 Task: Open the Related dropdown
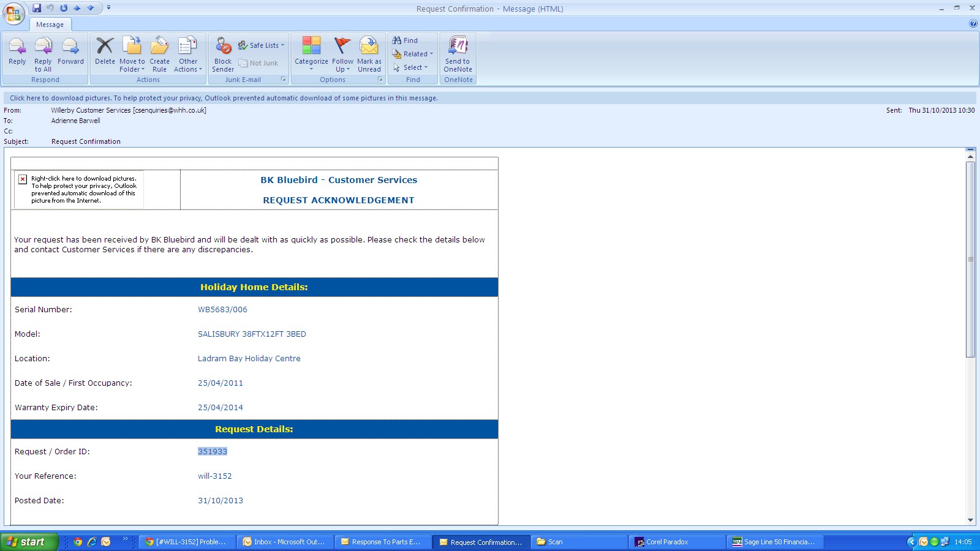pyautogui.click(x=413, y=54)
